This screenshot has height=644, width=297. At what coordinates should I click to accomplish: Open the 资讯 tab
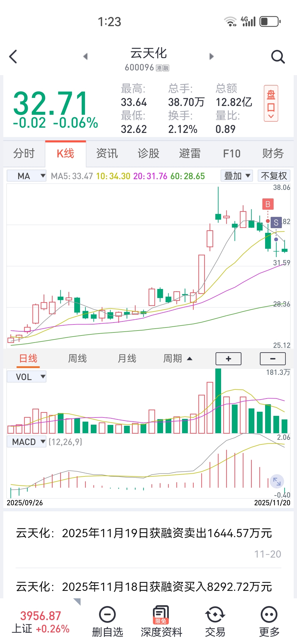107,153
